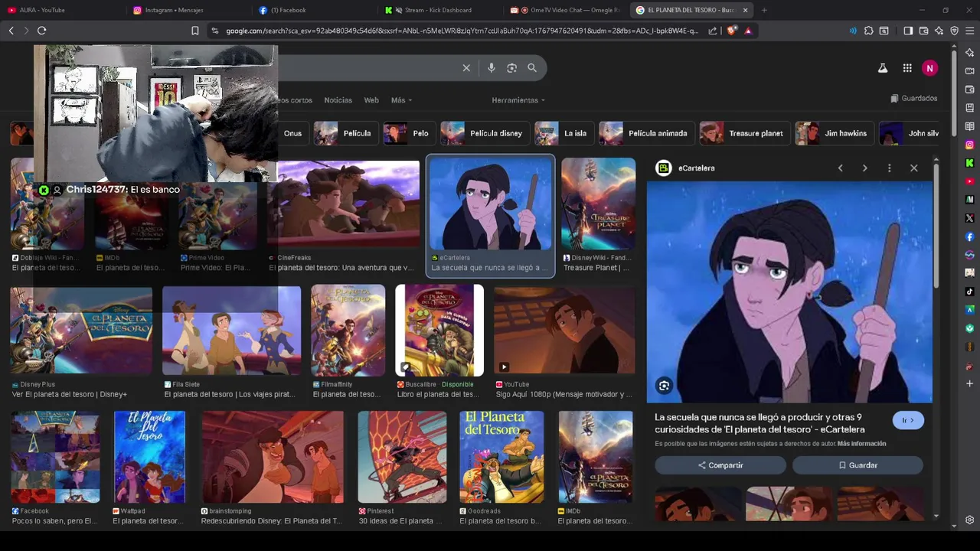Select the Película filter chip
This screenshot has width=980, height=551.
[x=345, y=133]
